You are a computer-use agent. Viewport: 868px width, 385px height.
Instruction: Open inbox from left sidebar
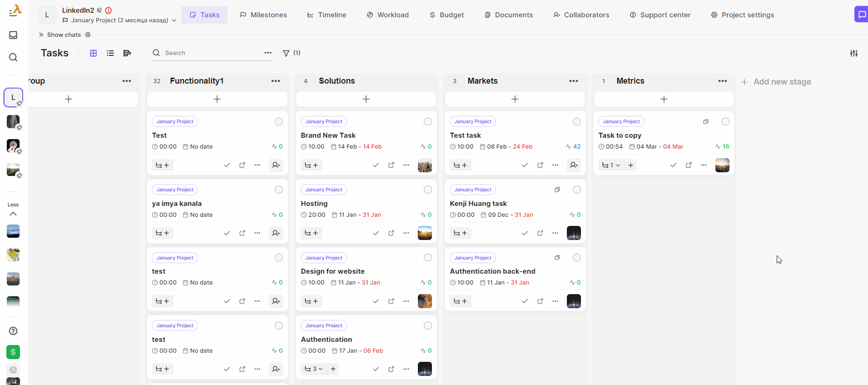pos(13,35)
